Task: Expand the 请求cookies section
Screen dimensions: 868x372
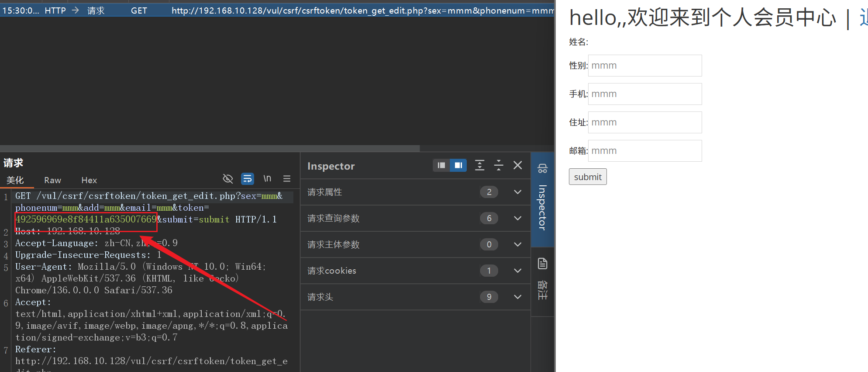Action: click(518, 271)
